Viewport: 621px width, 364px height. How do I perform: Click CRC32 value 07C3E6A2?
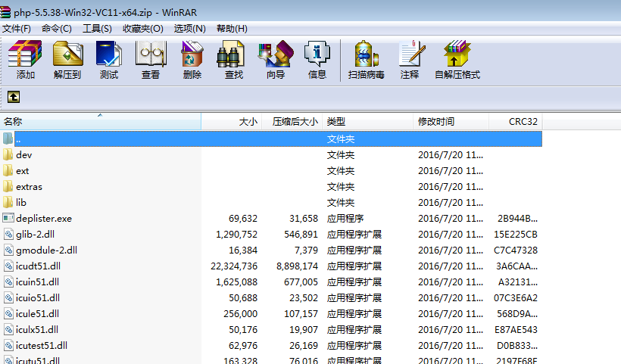coord(516,298)
